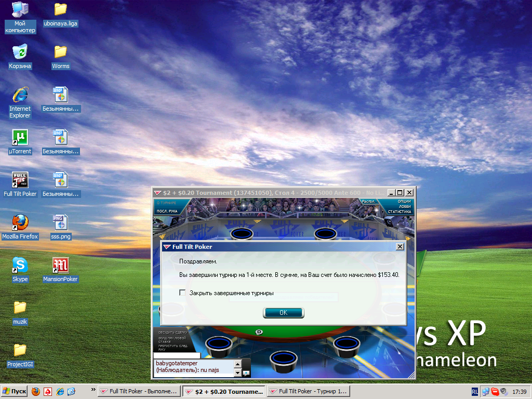
Task: Click the chat bubble icon in poker window
Action: tap(246, 373)
